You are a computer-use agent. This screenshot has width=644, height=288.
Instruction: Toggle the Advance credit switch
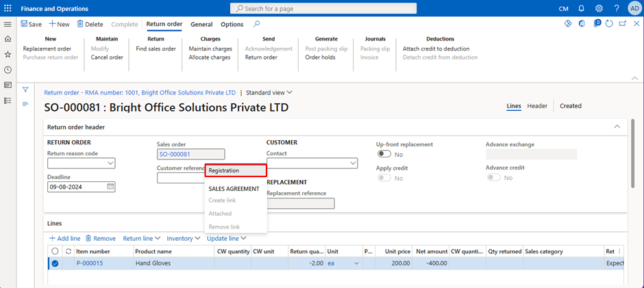pyautogui.click(x=494, y=178)
